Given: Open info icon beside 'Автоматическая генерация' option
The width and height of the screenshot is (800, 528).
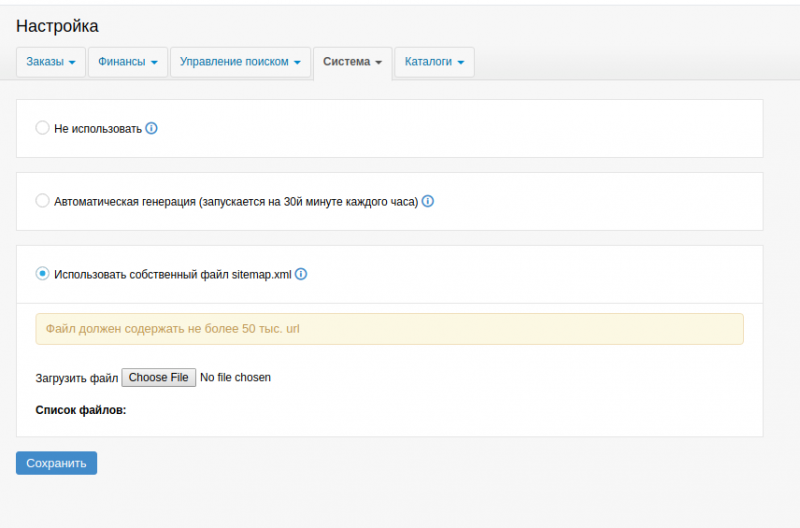Looking at the screenshot, I should [x=428, y=201].
